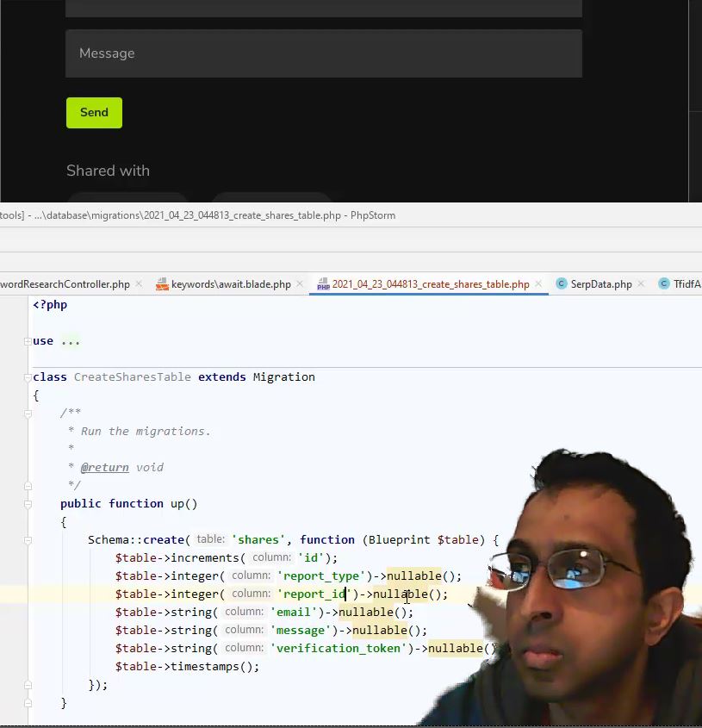The width and height of the screenshot is (702, 728).
Task: Click the folded '...' after use
Action: (x=71, y=341)
